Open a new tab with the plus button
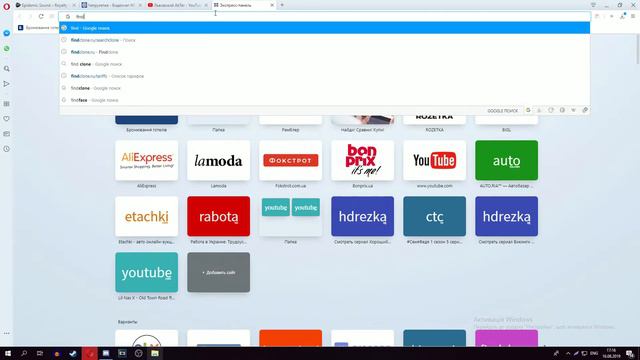The width and height of the screenshot is (640, 360). (282, 5)
